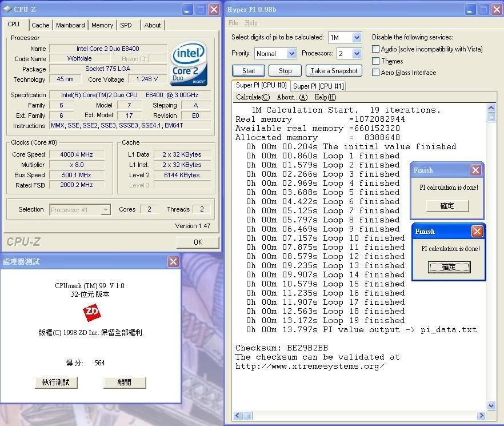Toggle the Themes checkbox
The width and height of the screenshot is (504, 426).
tap(375, 61)
